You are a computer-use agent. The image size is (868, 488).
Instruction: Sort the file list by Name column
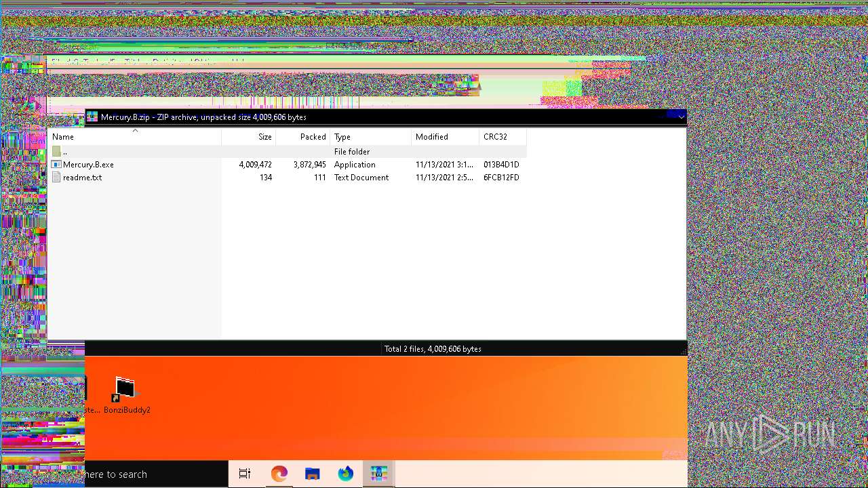(x=134, y=137)
